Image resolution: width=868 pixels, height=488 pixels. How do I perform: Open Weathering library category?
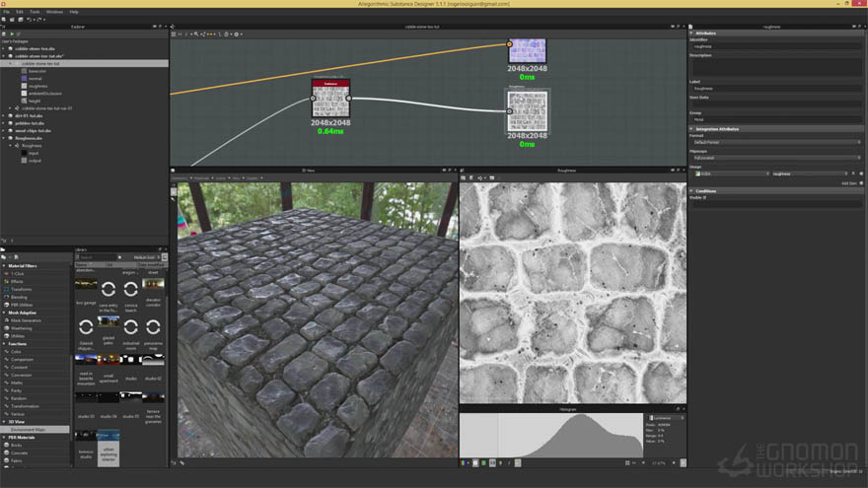(21, 328)
